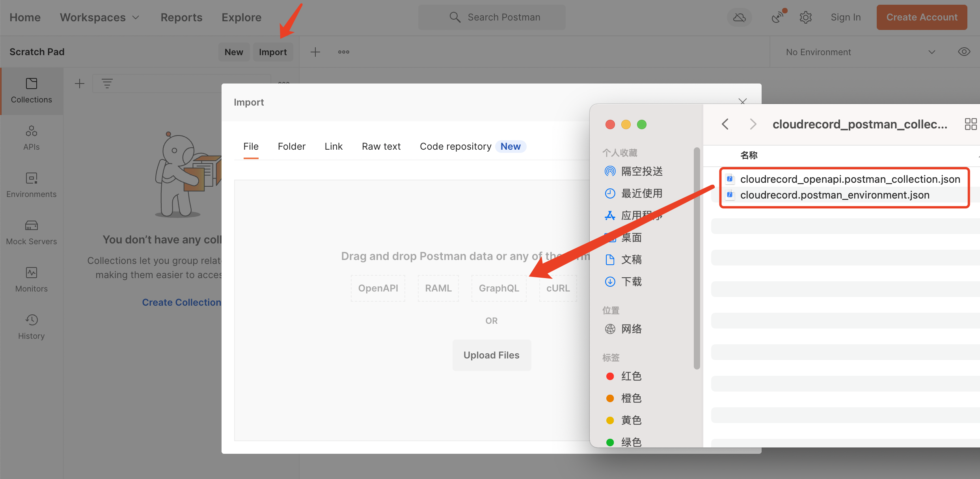Image resolution: width=980 pixels, height=479 pixels.
Task: Open a new request tab with plus icon
Action: pyautogui.click(x=315, y=52)
